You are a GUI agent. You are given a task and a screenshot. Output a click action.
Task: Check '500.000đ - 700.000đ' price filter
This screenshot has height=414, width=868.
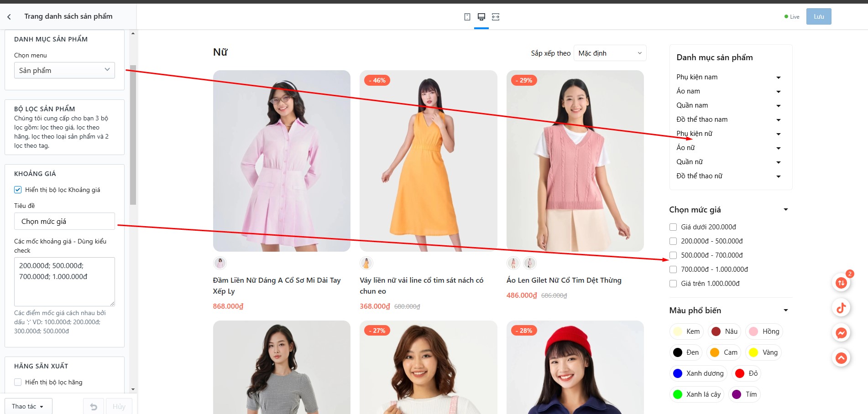(673, 255)
